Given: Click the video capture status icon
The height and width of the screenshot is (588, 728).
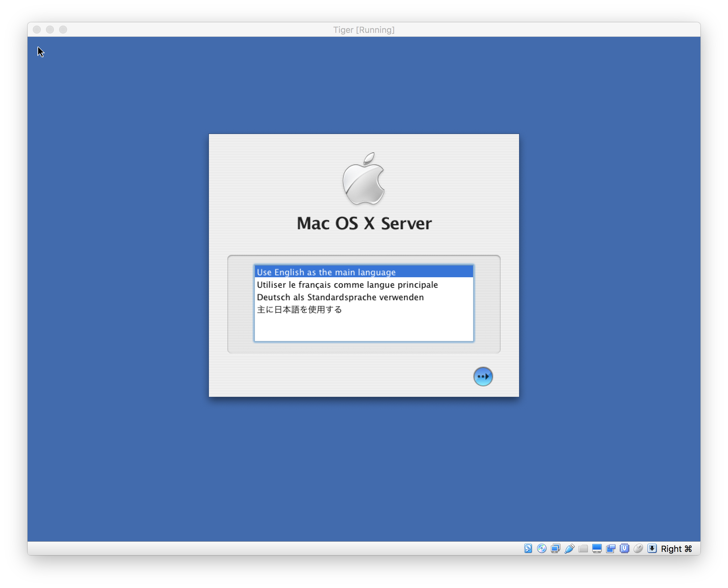Looking at the screenshot, I should click(x=611, y=548).
